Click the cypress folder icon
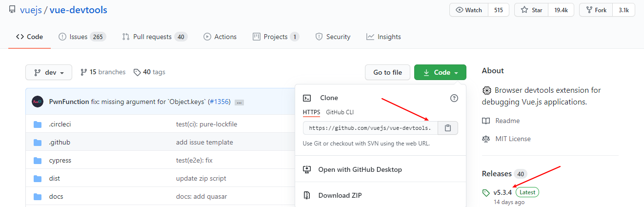This screenshot has height=207, width=644. point(38,161)
